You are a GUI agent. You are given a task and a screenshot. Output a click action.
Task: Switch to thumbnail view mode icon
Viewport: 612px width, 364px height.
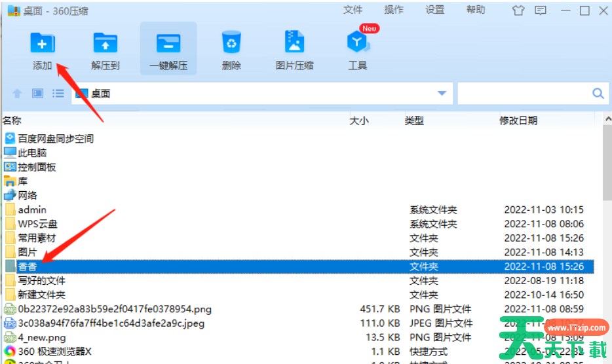(38, 94)
